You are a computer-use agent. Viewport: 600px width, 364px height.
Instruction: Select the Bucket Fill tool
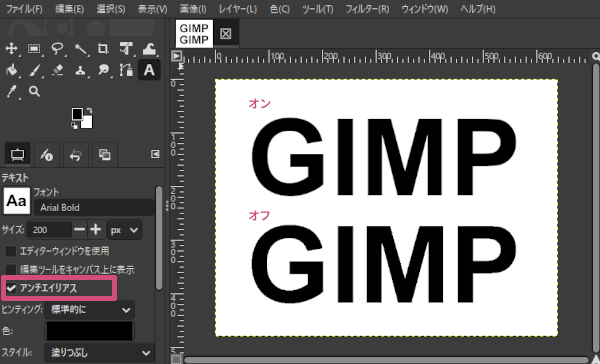point(11,70)
